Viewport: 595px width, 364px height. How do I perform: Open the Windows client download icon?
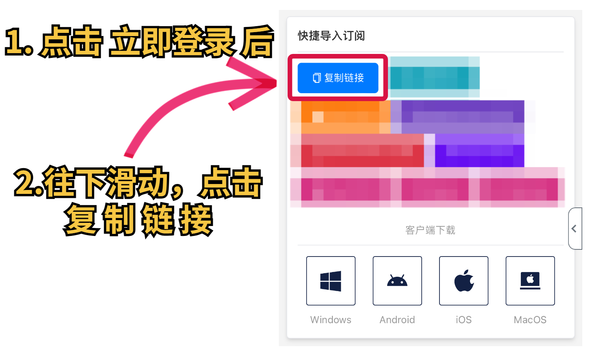[x=331, y=281]
